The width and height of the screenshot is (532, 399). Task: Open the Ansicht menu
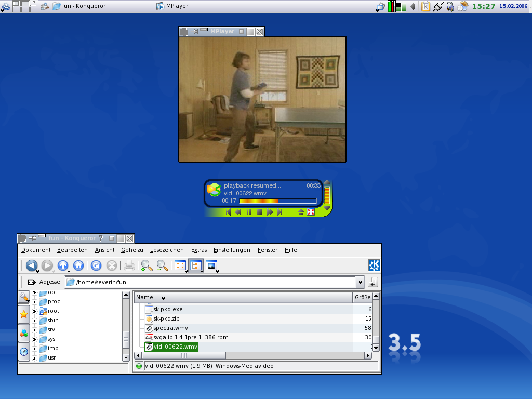pyautogui.click(x=104, y=250)
